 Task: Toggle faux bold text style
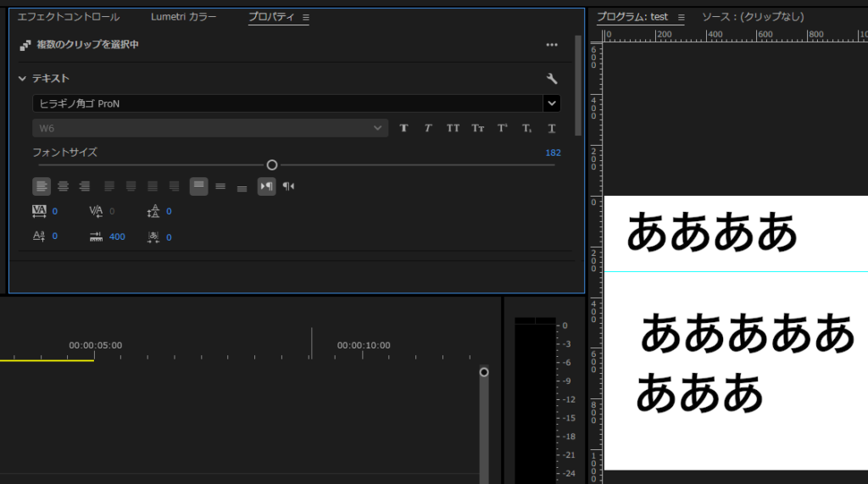pyautogui.click(x=404, y=128)
